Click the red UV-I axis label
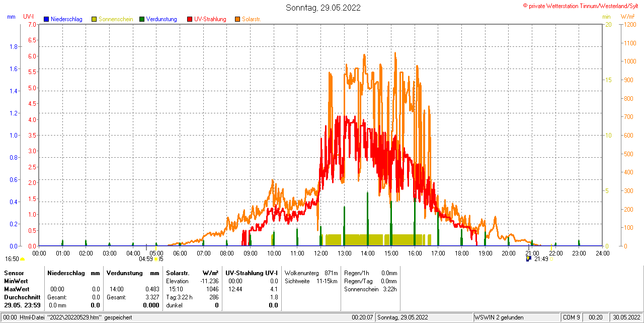Image resolution: width=644 pixels, height=323 pixels. [28, 17]
